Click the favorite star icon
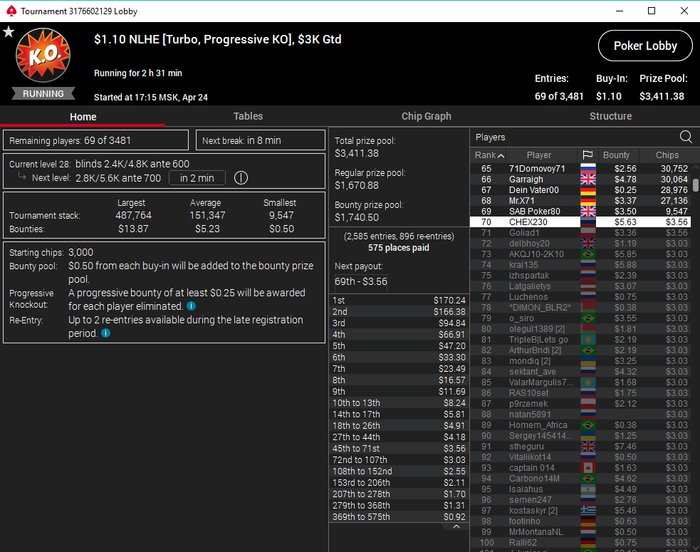Image resolution: width=700 pixels, height=552 pixels. click(8, 32)
